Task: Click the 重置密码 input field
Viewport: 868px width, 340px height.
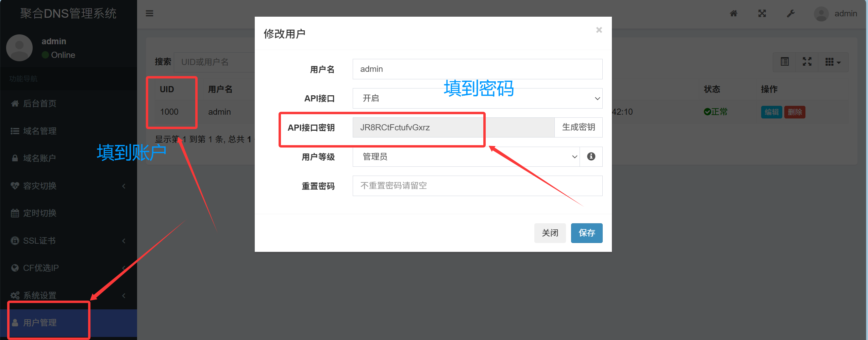Action: [477, 186]
